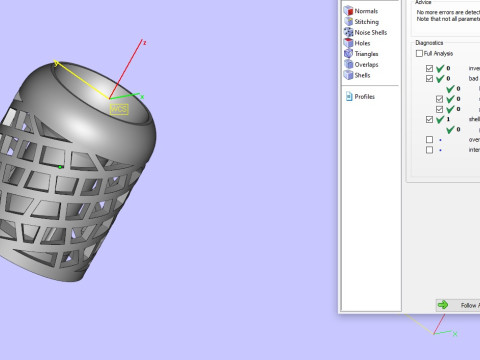Image resolution: width=480 pixels, height=360 pixels.
Task: Open the Normals fix step icon
Action: coord(348,11)
